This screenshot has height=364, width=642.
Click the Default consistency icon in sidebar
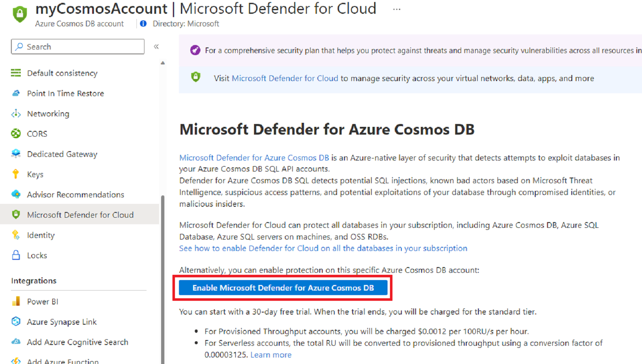click(16, 73)
